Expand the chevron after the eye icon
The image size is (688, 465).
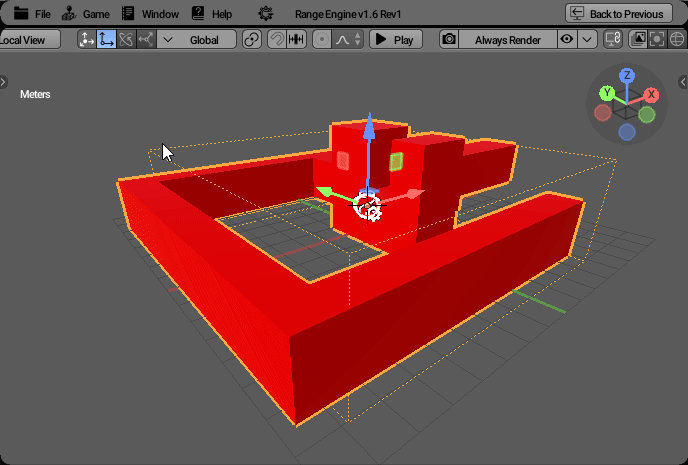click(587, 40)
